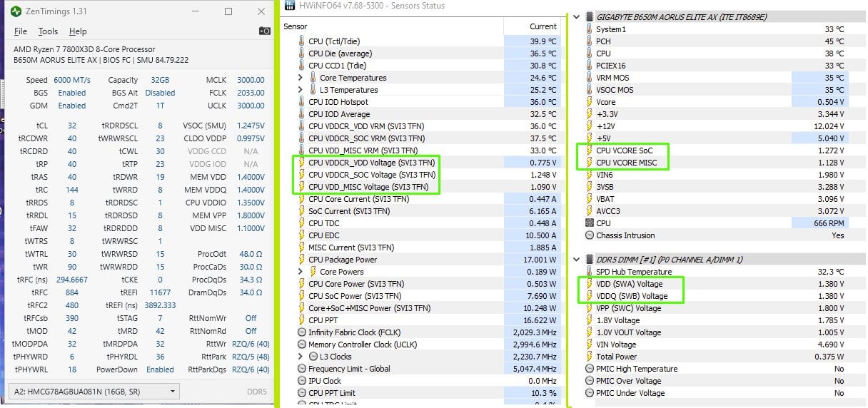Click the thermometer icon beside VRM MOS
The width and height of the screenshot is (868, 408).
(x=589, y=78)
